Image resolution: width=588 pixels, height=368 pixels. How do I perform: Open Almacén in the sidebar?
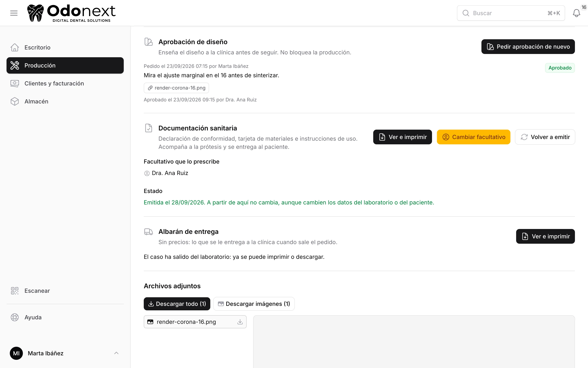point(65,101)
